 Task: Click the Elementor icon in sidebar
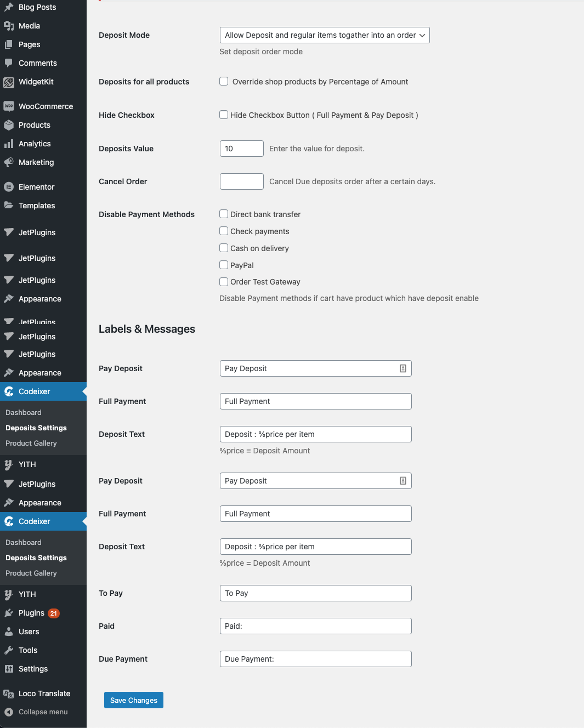(x=9, y=187)
